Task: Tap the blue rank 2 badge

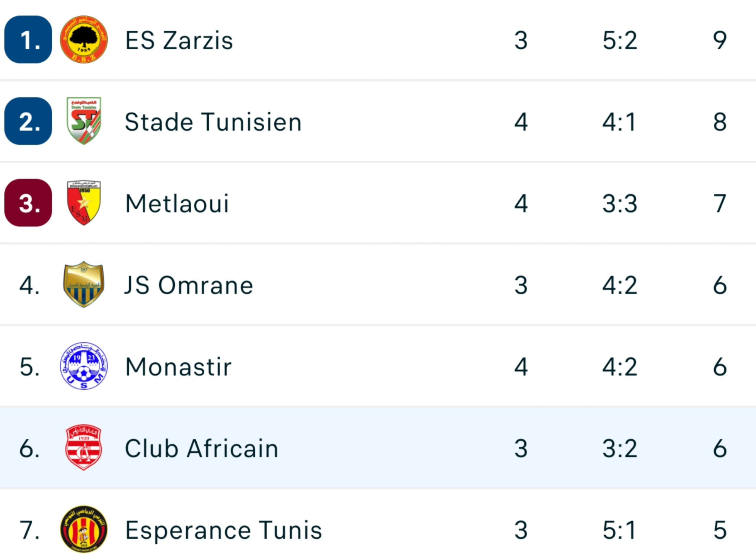Action: coord(28,121)
